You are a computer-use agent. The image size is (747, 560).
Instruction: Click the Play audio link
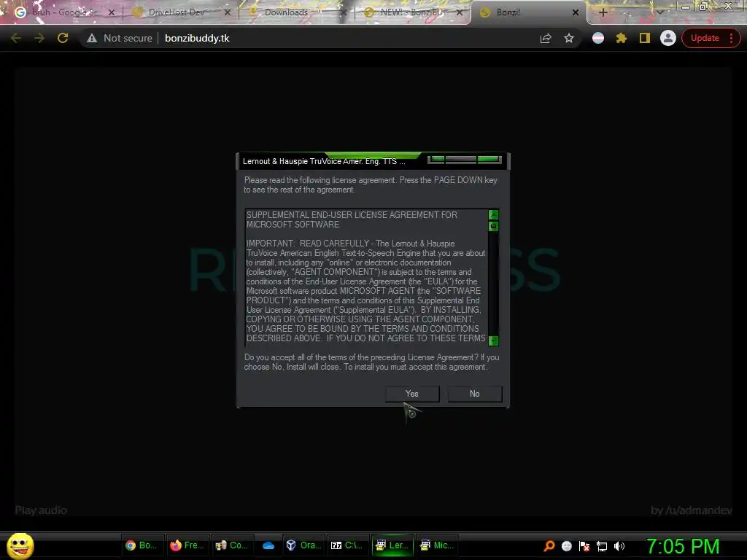coord(41,510)
